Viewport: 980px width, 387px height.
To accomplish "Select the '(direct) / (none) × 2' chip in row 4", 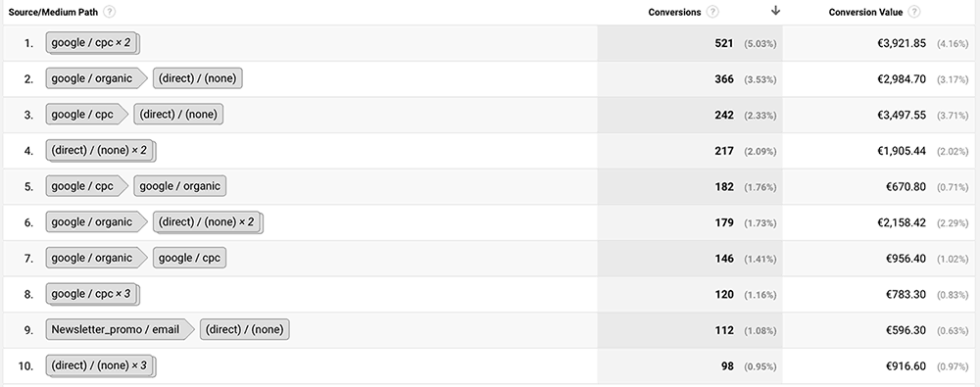I will pos(100,151).
